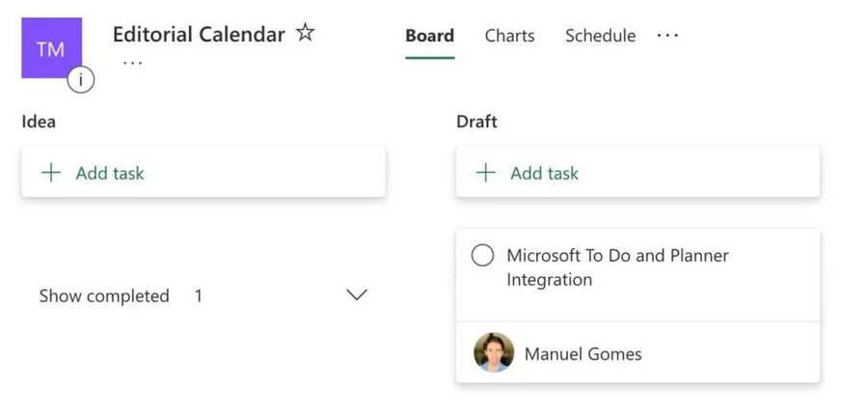This screenshot has width=868, height=418.
Task: Add task to the Idea bucket
Action: 110,174
